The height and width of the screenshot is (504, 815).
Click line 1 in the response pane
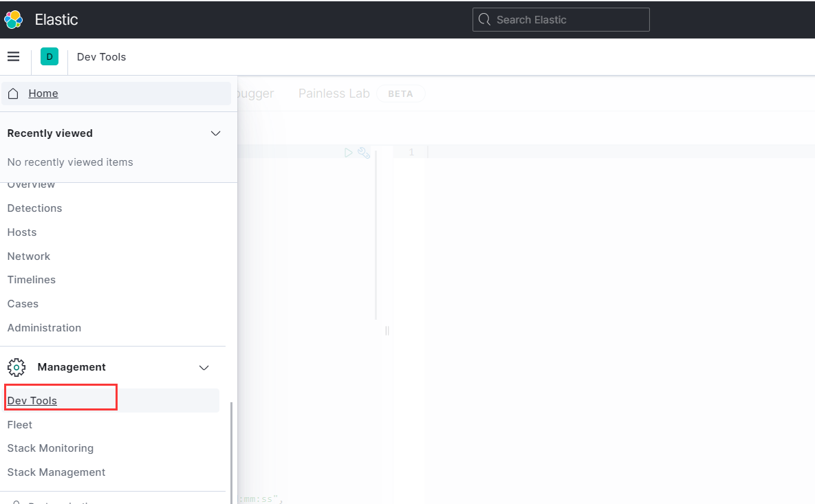click(411, 152)
